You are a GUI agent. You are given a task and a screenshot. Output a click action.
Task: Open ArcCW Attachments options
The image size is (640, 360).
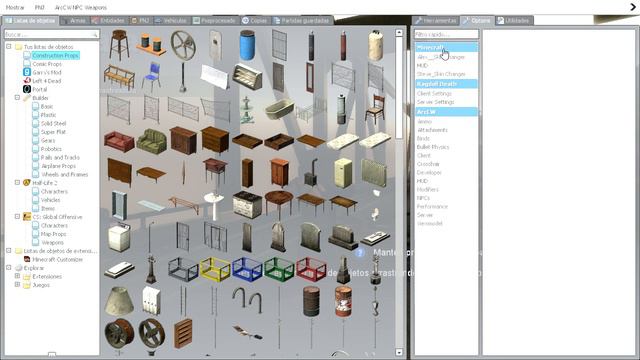click(x=432, y=130)
